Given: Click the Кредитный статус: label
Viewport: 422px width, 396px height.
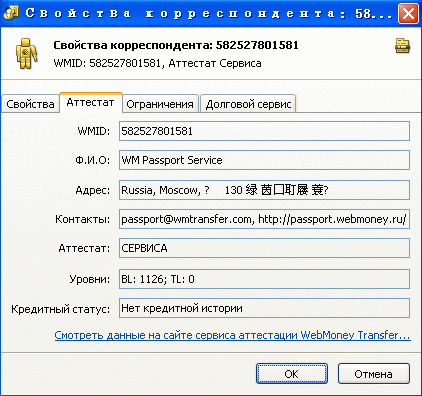Looking at the screenshot, I should (60, 309).
